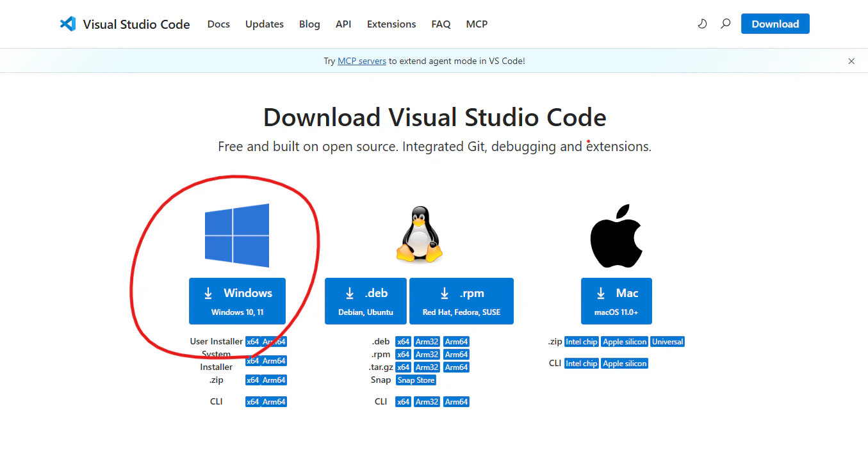Open the API menu item
868x450 pixels.
coord(343,24)
